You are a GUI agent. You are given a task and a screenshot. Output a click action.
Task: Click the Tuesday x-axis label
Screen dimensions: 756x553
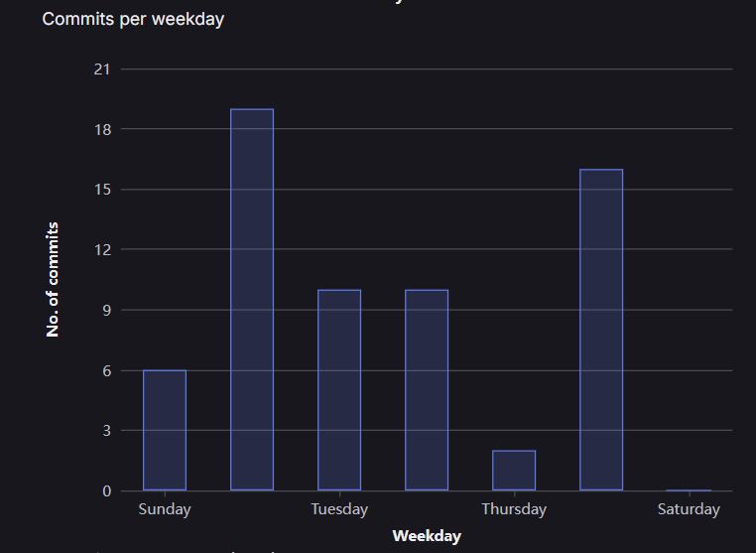[339, 509]
